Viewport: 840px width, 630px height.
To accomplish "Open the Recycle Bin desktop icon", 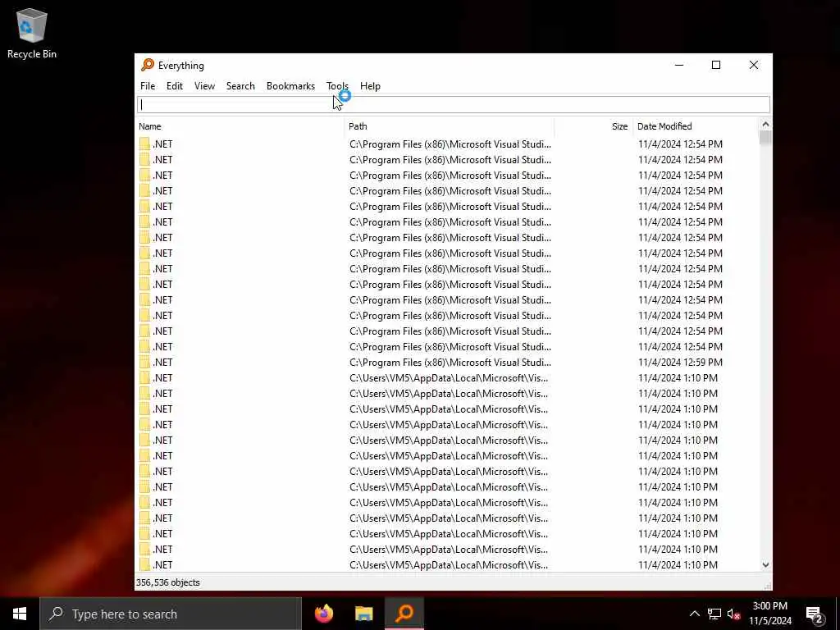I will 32,33.
